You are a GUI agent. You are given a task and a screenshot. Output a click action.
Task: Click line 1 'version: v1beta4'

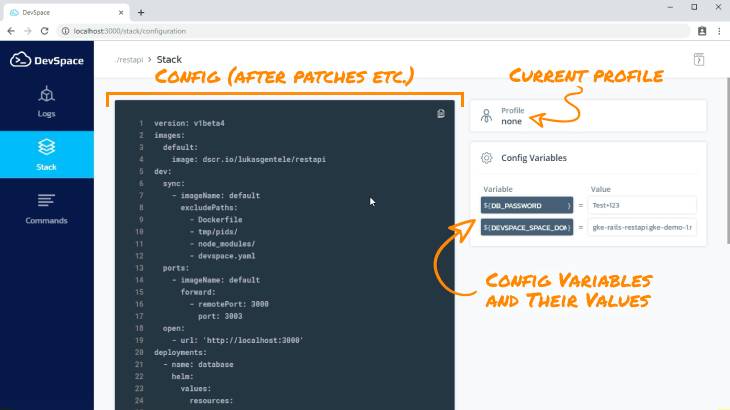tap(189, 123)
